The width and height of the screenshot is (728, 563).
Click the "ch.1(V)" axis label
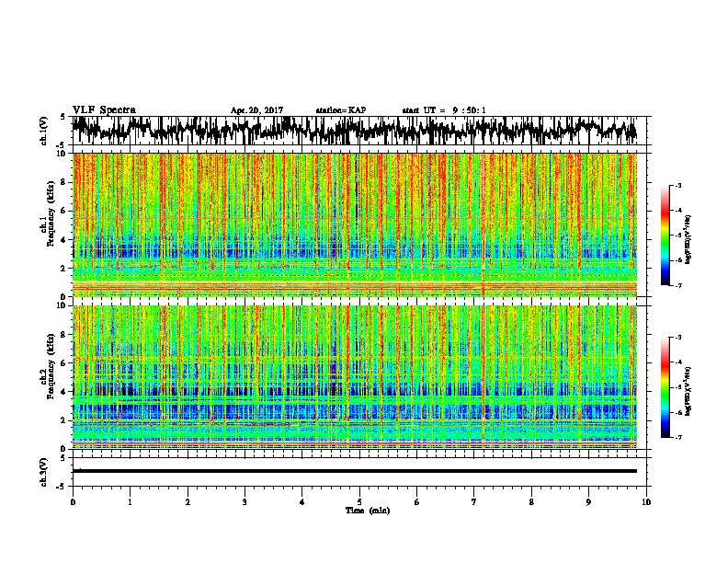pos(44,131)
